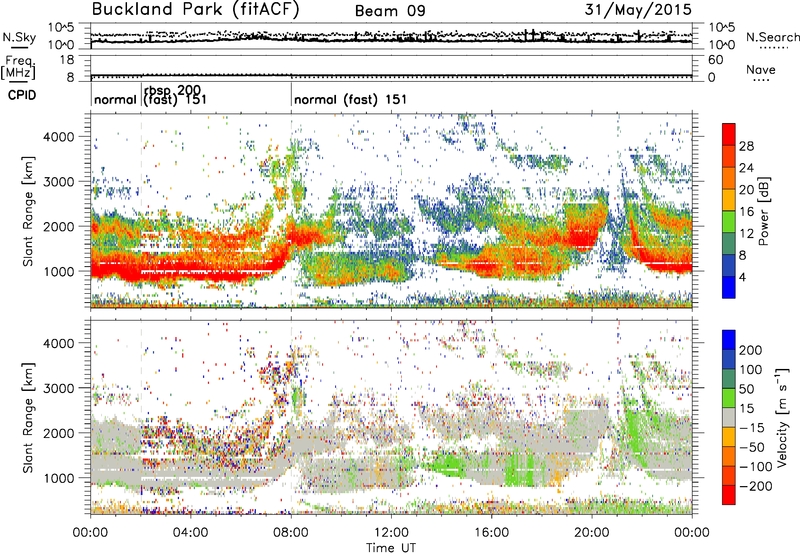Viewport: 800px width, 554px height.
Task: Click the 'CPID' row label
Action: 22,95
